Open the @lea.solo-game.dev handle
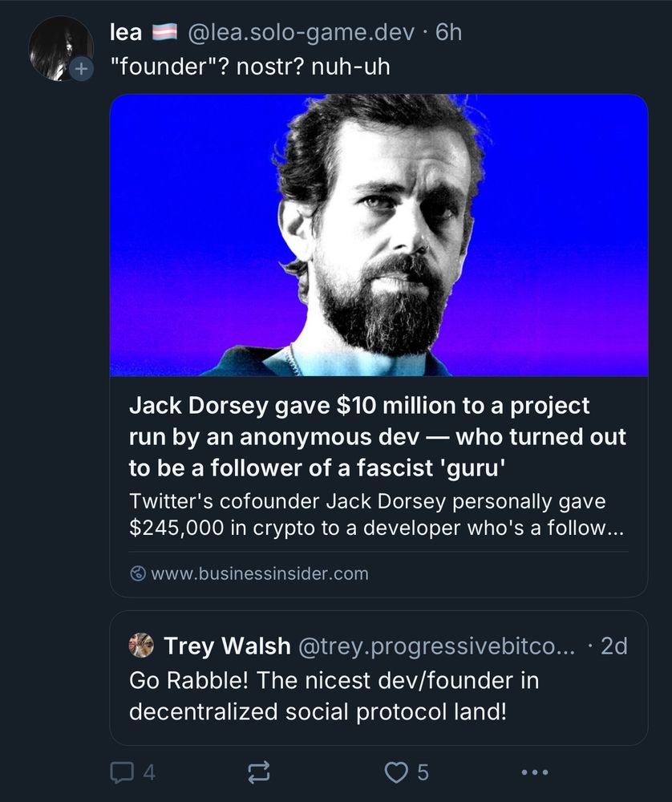Screen dimensions: 672x802 point(301,32)
